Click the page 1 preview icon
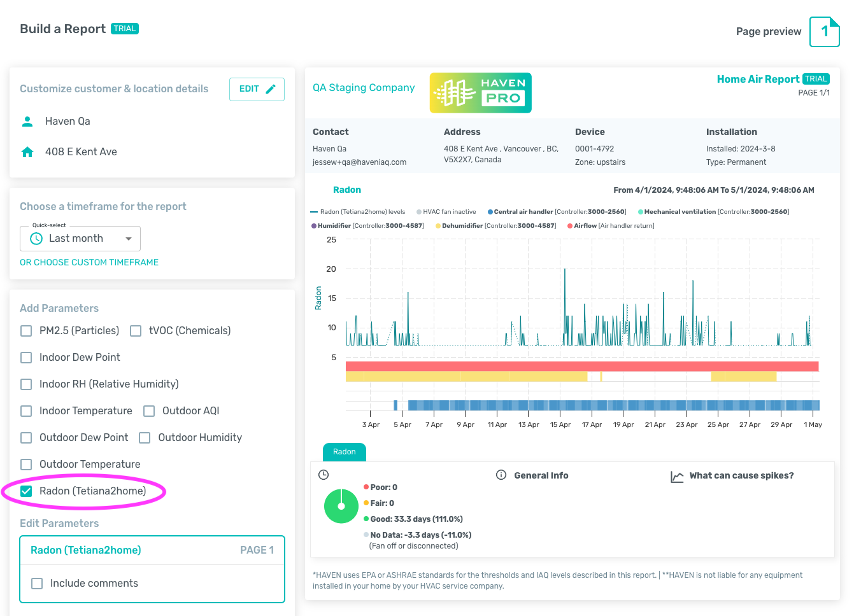854x616 pixels. [x=825, y=31]
